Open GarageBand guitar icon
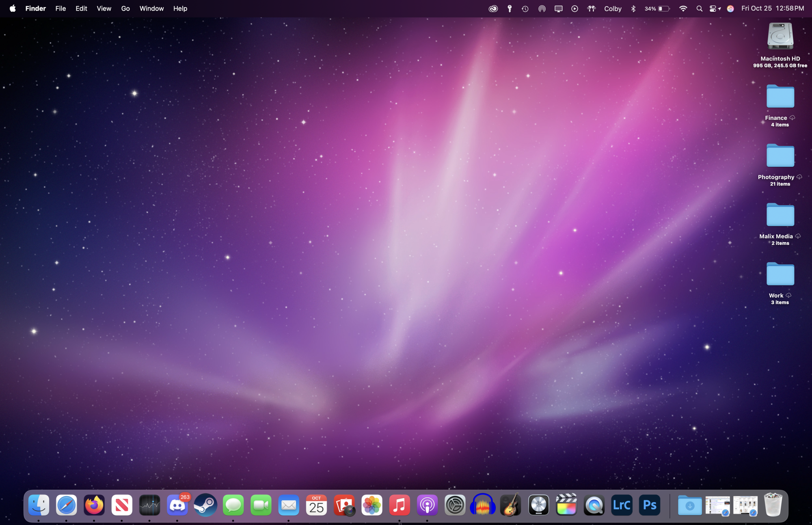 pos(511,506)
